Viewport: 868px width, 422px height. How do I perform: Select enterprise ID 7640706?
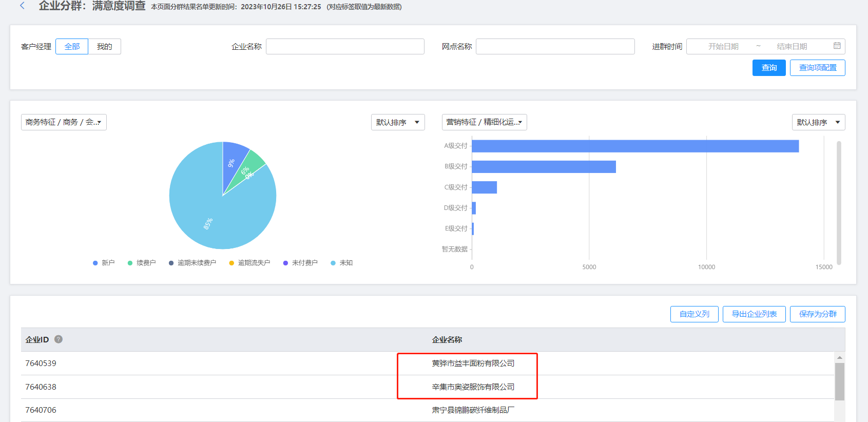click(41, 410)
